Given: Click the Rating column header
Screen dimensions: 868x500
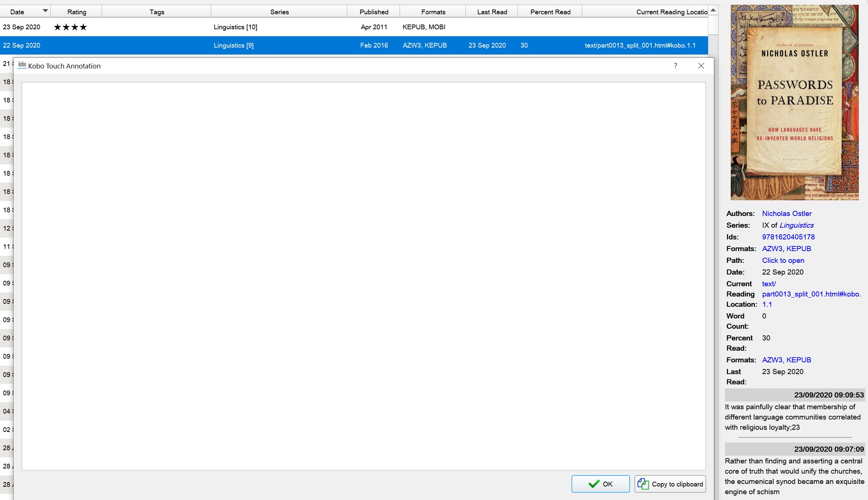Looking at the screenshot, I should click(77, 12).
